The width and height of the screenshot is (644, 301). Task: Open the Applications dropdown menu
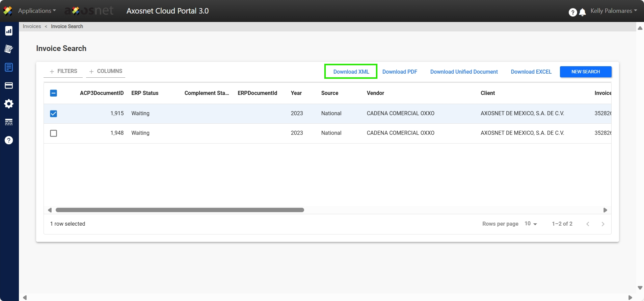click(36, 11)
